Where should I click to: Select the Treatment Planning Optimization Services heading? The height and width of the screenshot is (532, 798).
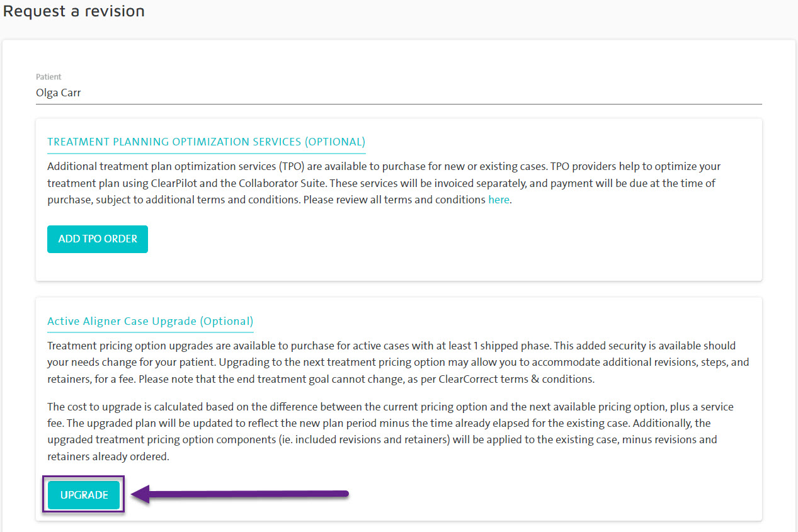[206, 142]
